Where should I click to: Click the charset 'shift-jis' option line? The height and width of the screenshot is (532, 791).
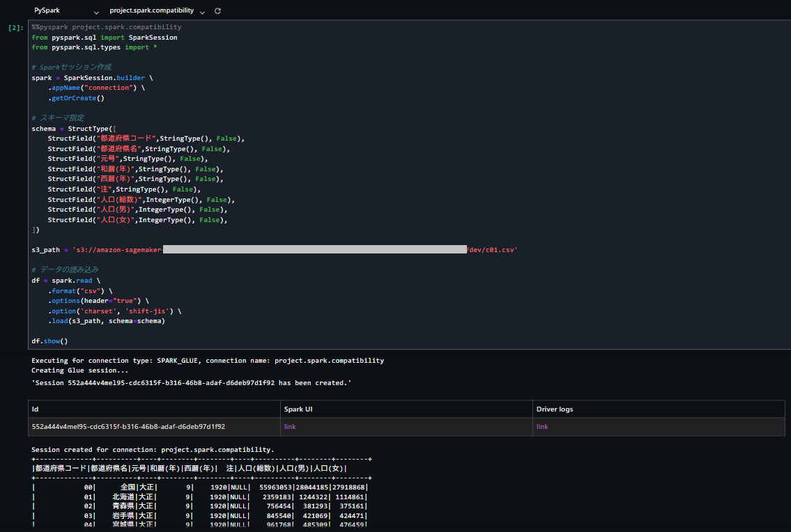114,311
